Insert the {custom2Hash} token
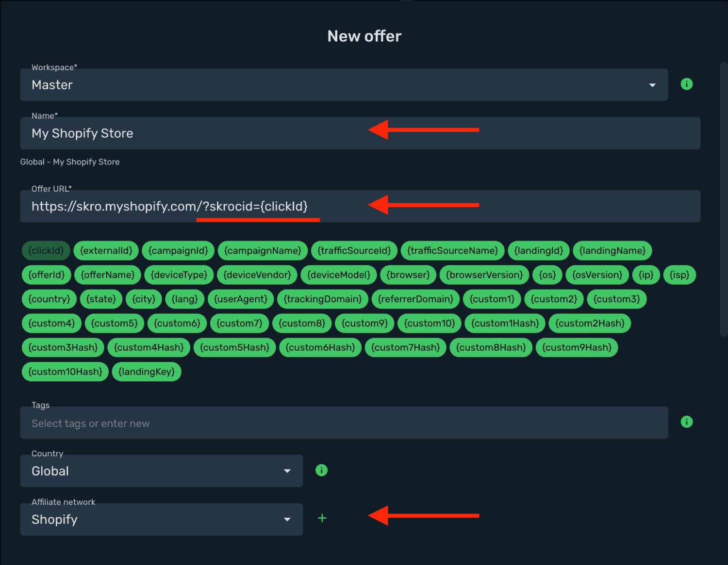 click(590, 323)
